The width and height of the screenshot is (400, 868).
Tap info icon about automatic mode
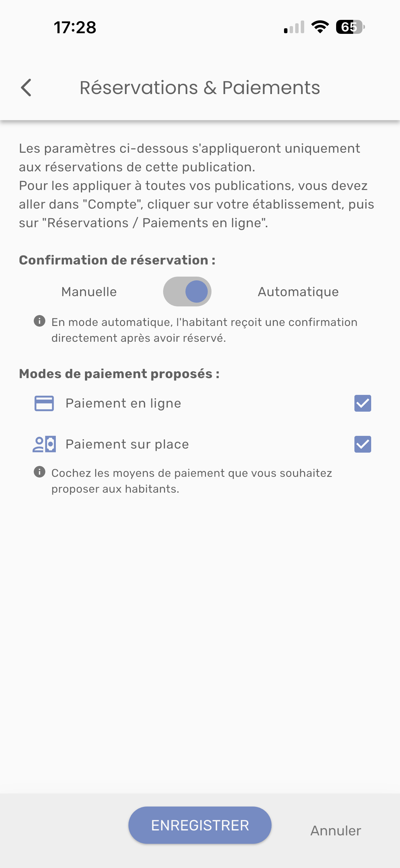coord(39,321)
